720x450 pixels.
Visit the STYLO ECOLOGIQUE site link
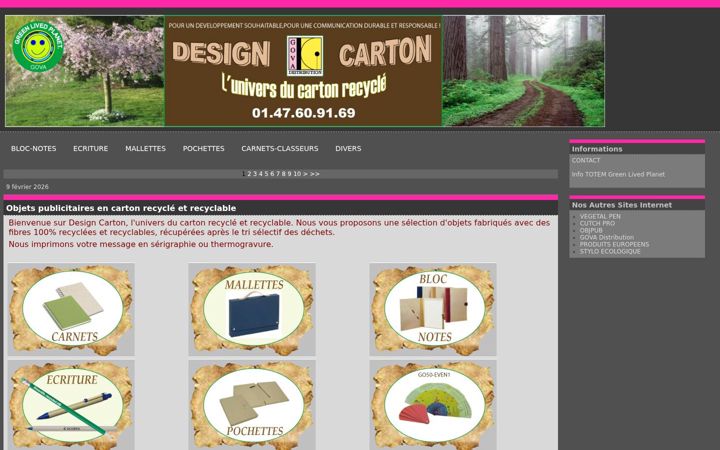tap(610, 252)
